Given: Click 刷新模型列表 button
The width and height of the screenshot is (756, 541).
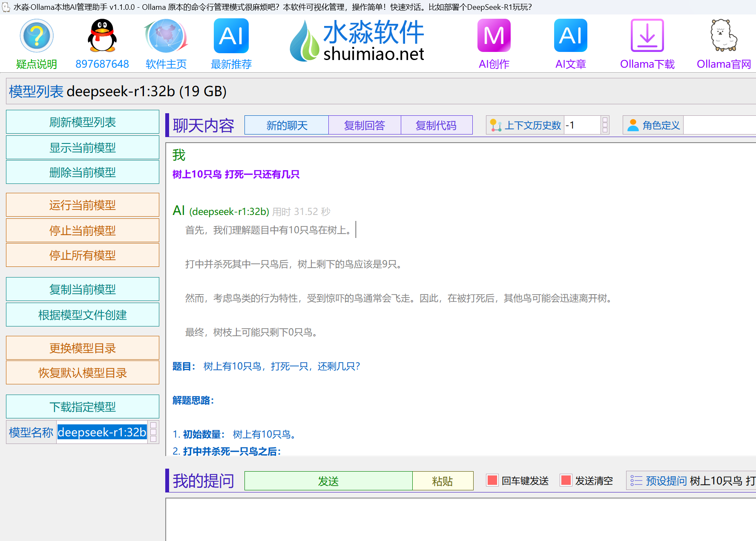Looking at the screenshot, I should [x=83, y=122].
